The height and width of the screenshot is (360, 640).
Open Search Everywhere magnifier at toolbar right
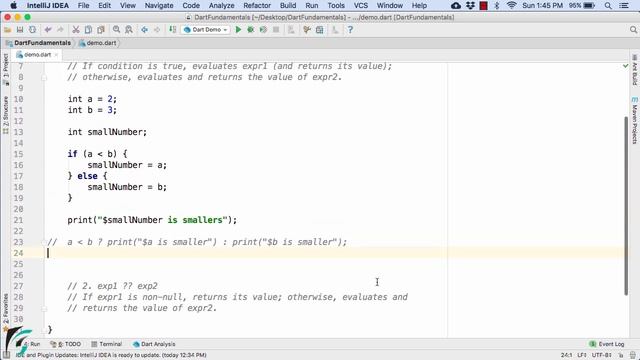coord(633,30)
